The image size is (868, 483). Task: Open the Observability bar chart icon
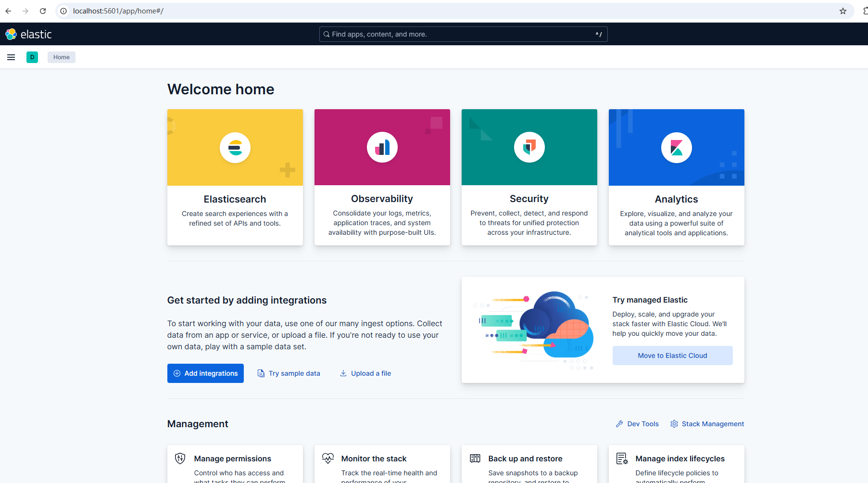click(x=382, y=147)
